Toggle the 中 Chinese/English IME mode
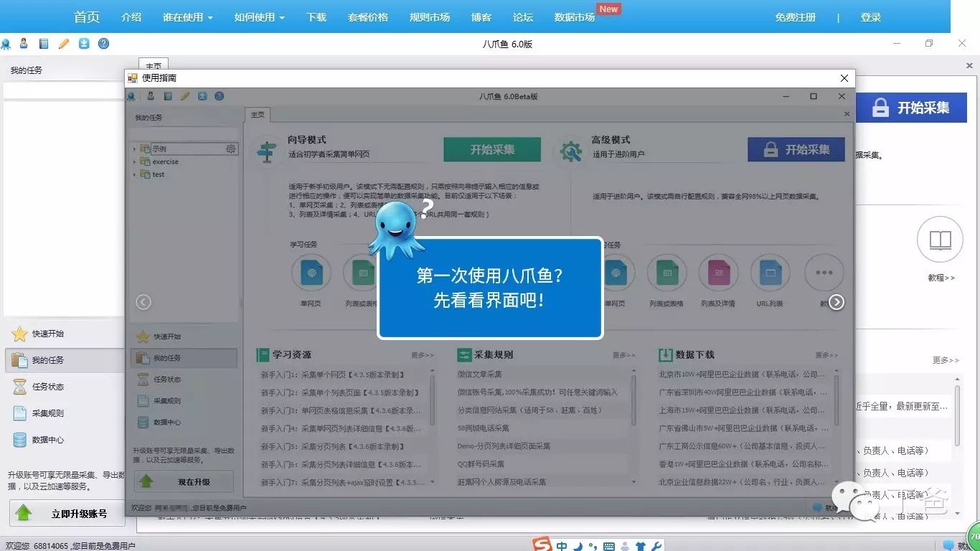 pos(562,546)
